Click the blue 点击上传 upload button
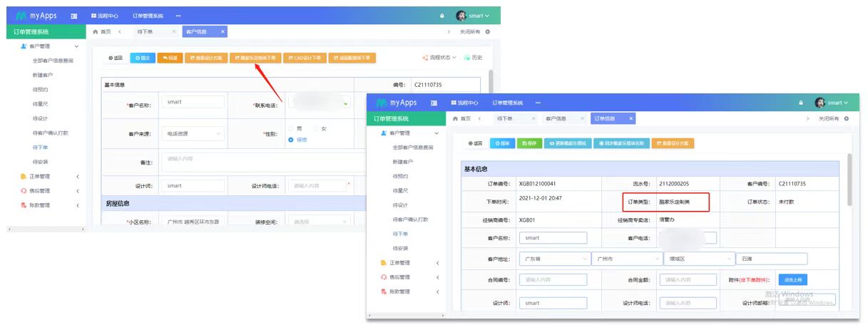The width and height of the screenshot is (868, 325). [795, 280]
